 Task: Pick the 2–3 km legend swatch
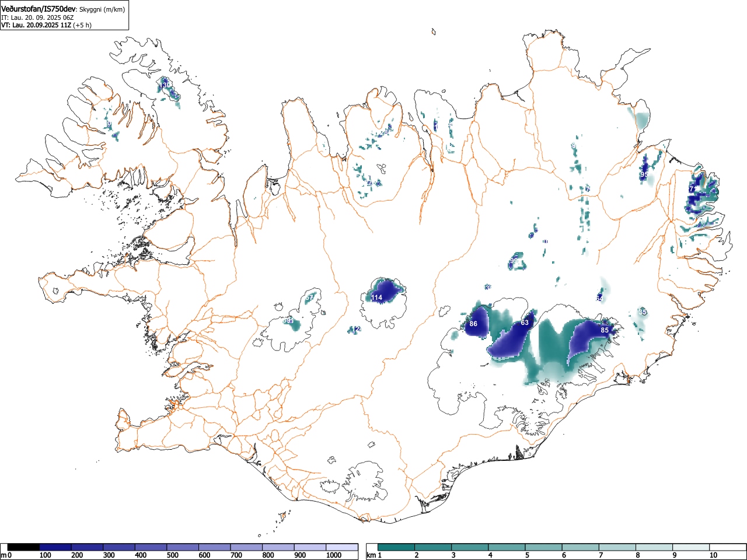pyautogui.click(x=434, y=547)
